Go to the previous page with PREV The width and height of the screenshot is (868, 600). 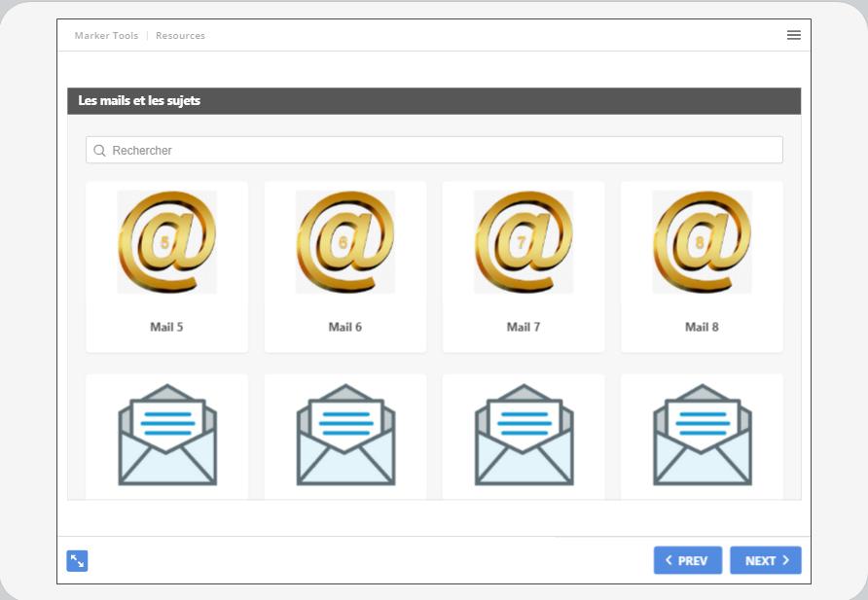click(688, 560)
